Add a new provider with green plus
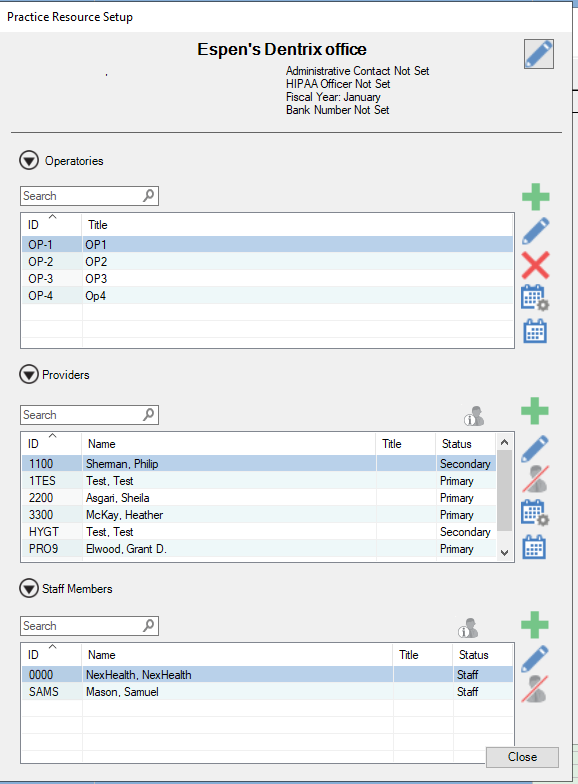The width and height of the screenshot is (578, 784). (535, 411)
